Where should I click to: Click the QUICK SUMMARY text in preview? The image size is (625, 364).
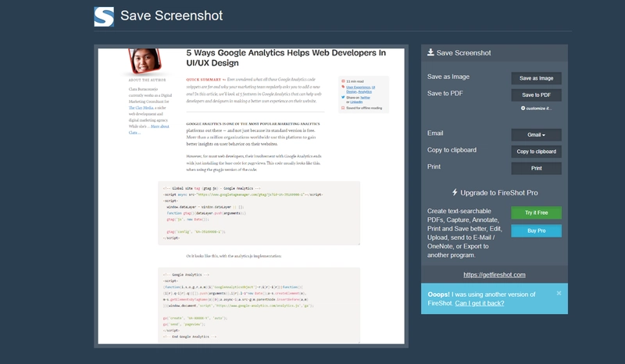(x=203, y=80)
